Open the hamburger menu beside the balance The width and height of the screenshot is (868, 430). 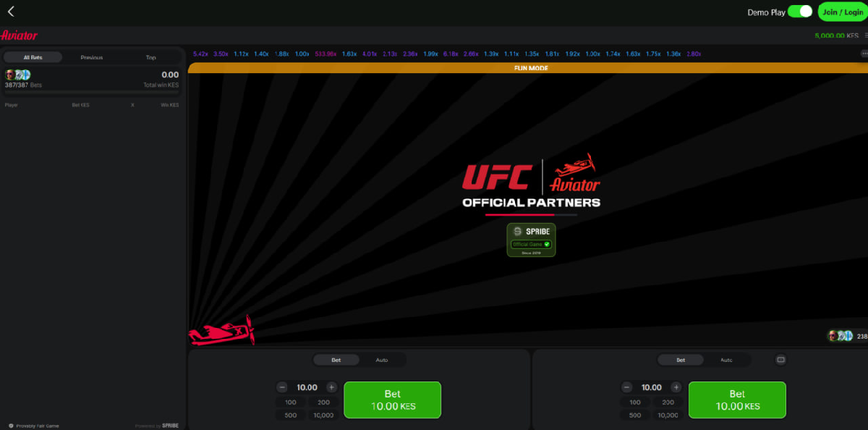[x=866, y=35]
